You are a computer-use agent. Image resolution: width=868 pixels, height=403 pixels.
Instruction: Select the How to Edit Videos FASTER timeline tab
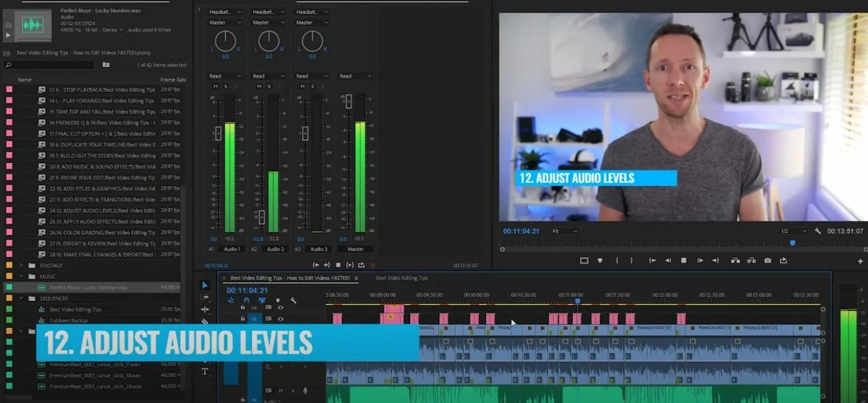tap(290, 278)
